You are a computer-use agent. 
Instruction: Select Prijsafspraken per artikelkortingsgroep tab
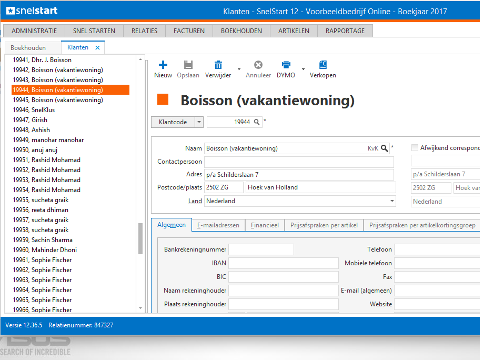pos(422,225)
